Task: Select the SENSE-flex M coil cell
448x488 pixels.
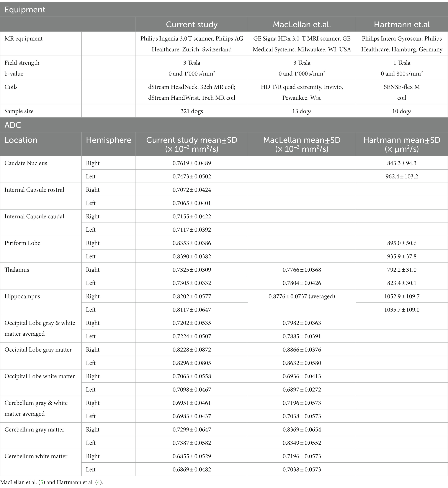Action: tap(402, 92)
